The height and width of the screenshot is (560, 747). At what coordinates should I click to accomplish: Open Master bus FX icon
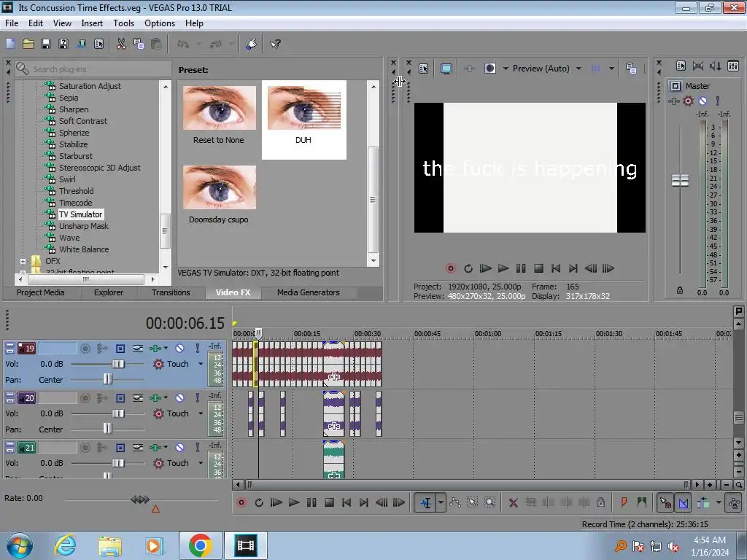673,101
